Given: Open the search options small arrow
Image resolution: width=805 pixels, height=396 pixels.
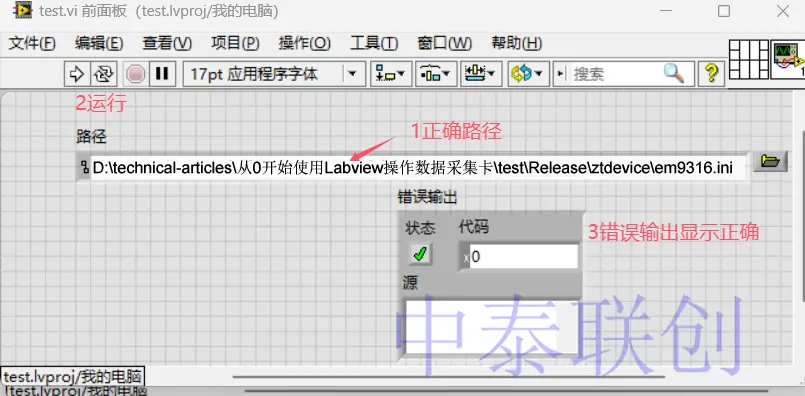Looking at the screenshot, I should pyautogui.click(x=561, y=74).
